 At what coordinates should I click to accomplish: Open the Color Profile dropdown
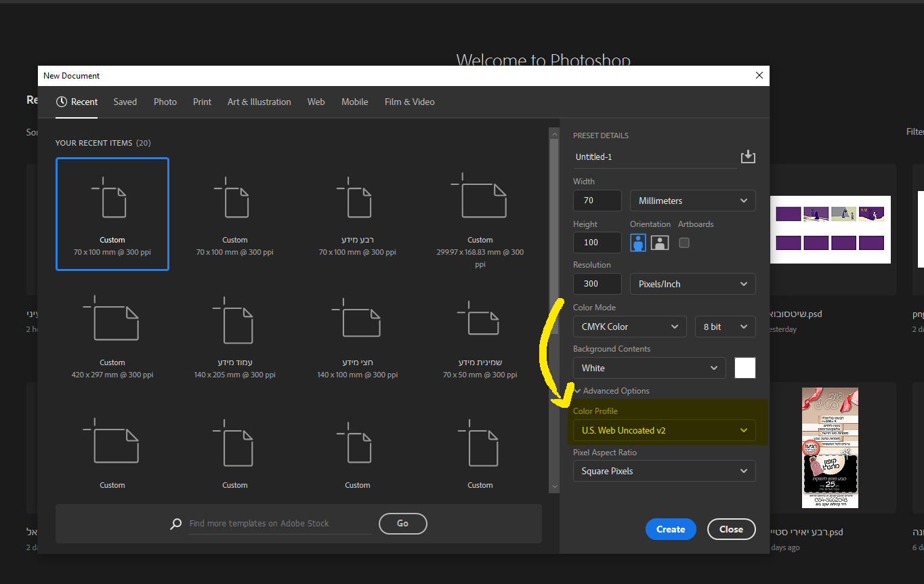point(664,430)
